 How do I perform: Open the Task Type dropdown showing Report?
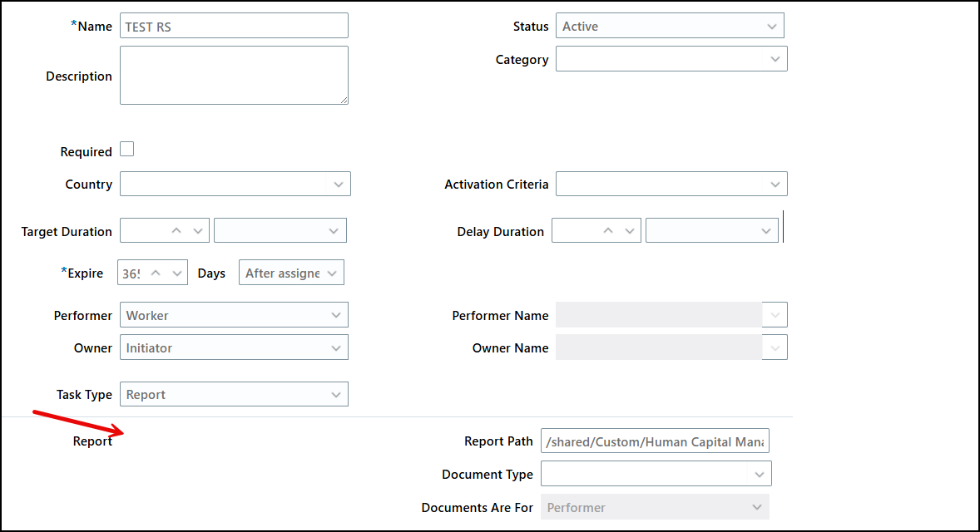coord(234,395)
